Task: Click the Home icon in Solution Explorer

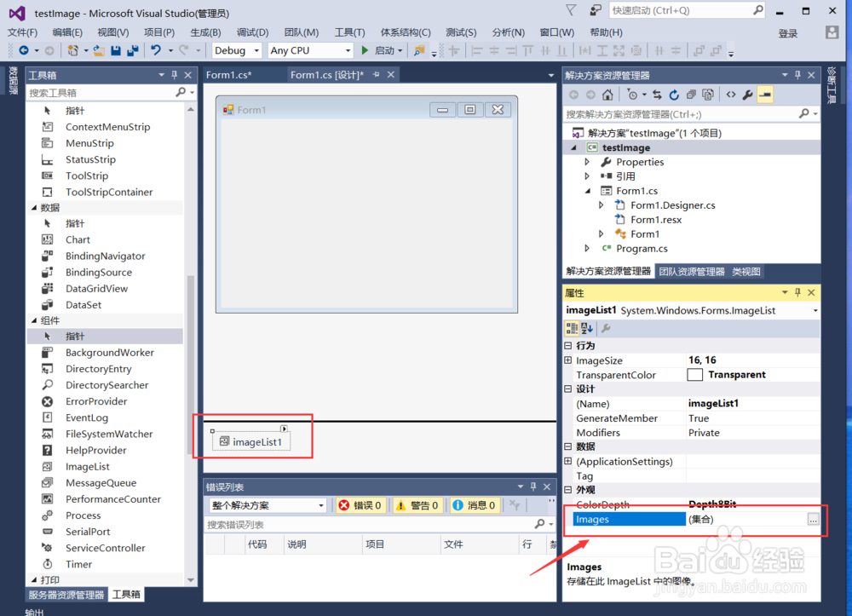Action: [607, 95]
